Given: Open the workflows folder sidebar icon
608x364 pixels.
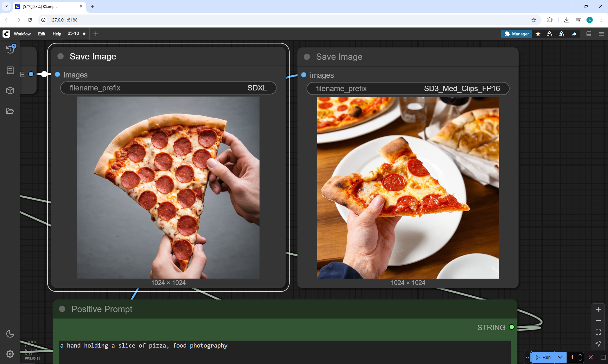Looking at the screenshot, I should [10, 111].
